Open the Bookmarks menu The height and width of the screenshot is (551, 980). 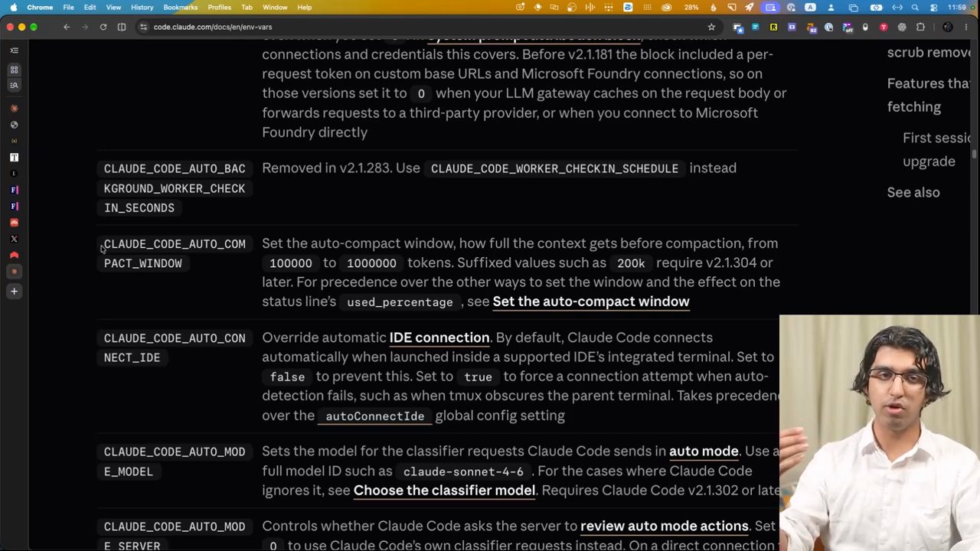pos(180,8)
